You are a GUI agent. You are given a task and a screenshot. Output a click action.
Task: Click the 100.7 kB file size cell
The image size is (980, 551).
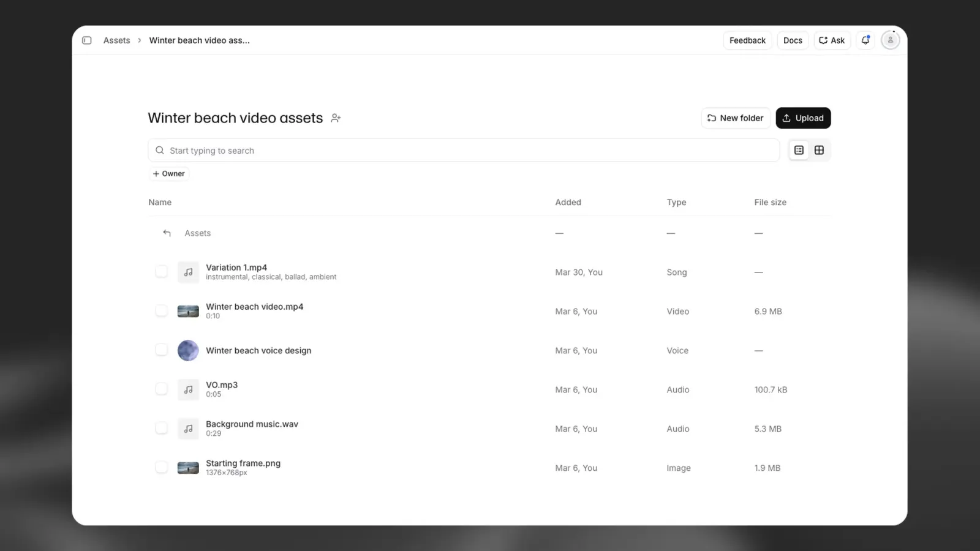(771, 389)
